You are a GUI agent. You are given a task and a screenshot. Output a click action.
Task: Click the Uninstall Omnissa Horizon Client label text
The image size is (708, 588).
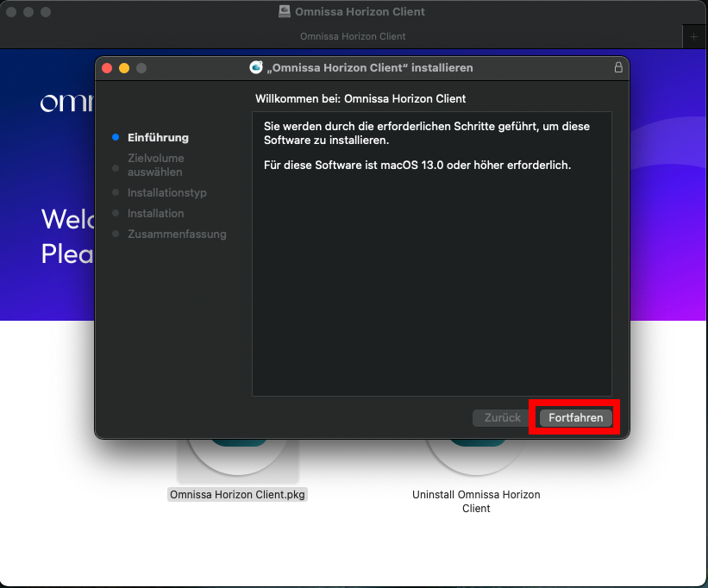coord(475,501)
